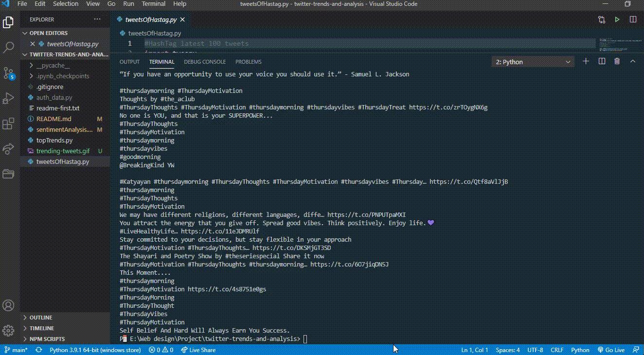Switch to the Problems tab
The height and width of the screenshot is (355, 644).
tap(249, 62)
